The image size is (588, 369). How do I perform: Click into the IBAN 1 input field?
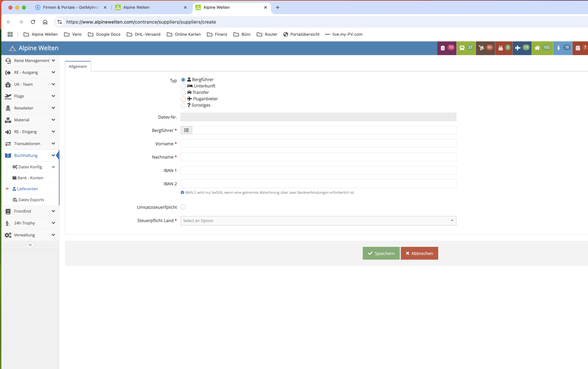pos(318,170)
